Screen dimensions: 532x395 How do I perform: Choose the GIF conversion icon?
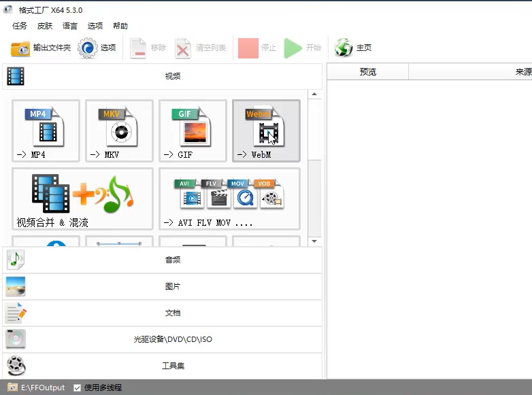click(x=193, y=130)
